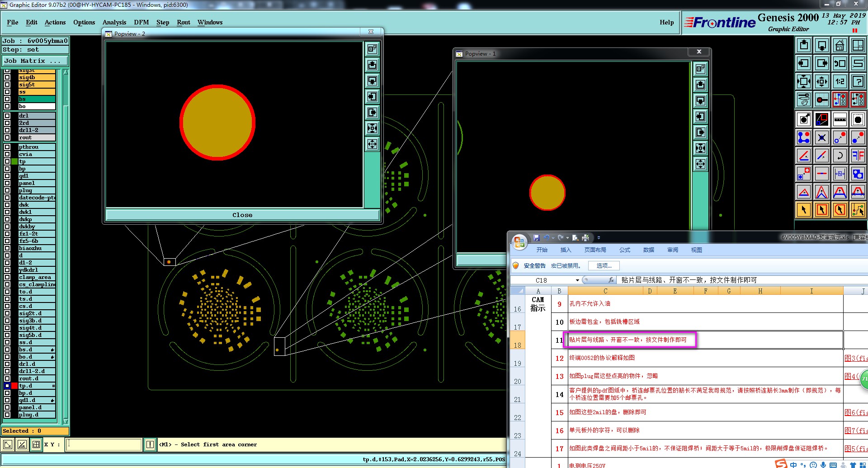The image size is (868, 468).
Task: Select the rotate arrow edit tool
Action: 840,156
